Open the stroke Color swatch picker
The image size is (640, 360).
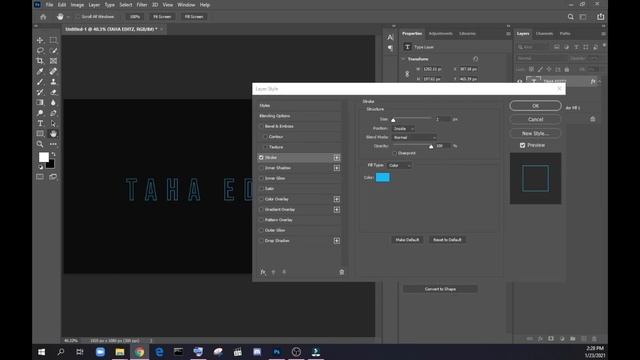(x=382, y=177)
